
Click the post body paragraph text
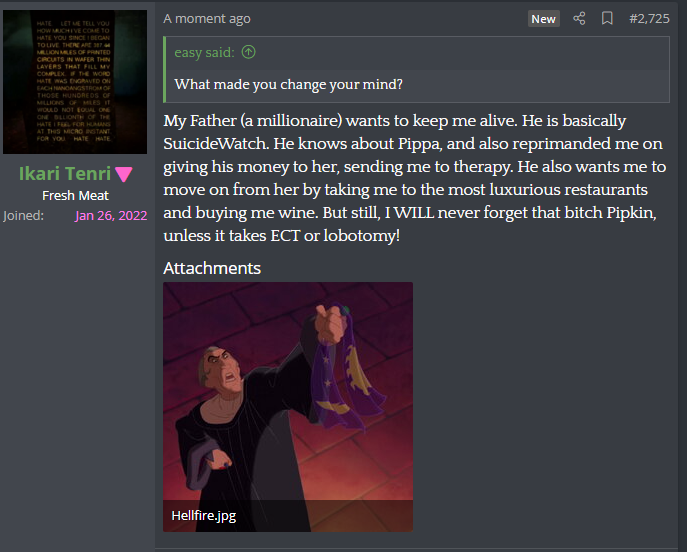(415, 178)
